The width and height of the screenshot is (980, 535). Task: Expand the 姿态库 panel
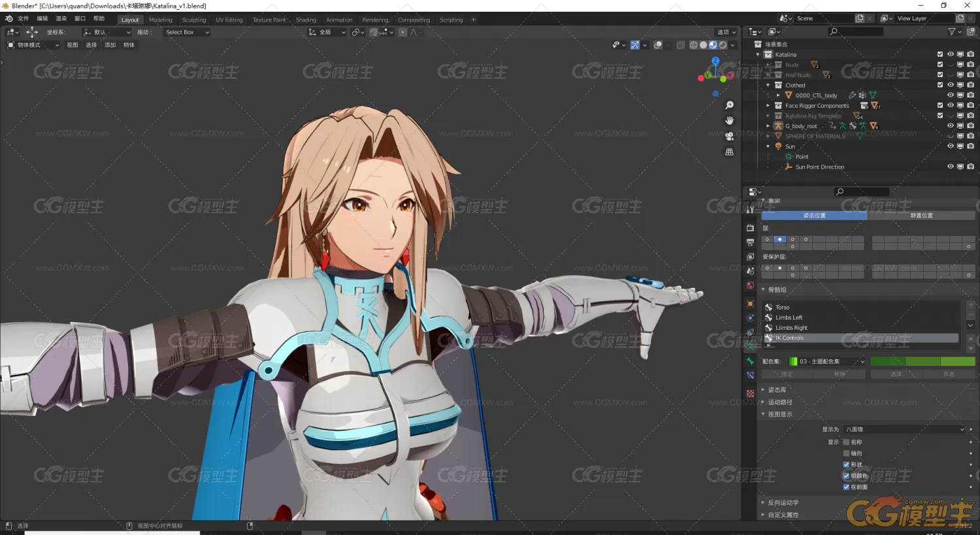pyautogui.click(x=777, y=390)
